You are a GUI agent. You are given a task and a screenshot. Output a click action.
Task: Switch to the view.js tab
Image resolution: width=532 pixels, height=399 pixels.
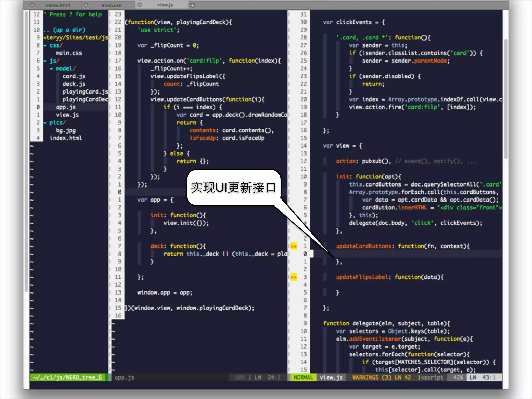(x=165, y=5)
